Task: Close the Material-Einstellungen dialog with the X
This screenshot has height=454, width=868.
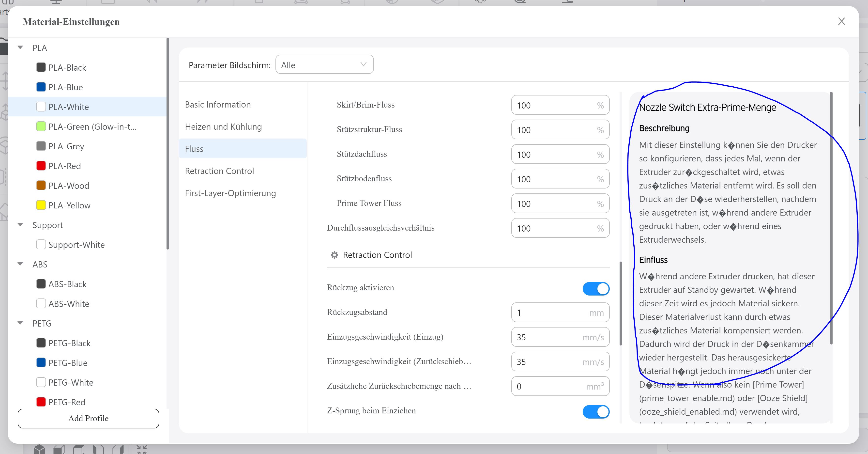Action: pyautogui.click(x=841, y=21)
